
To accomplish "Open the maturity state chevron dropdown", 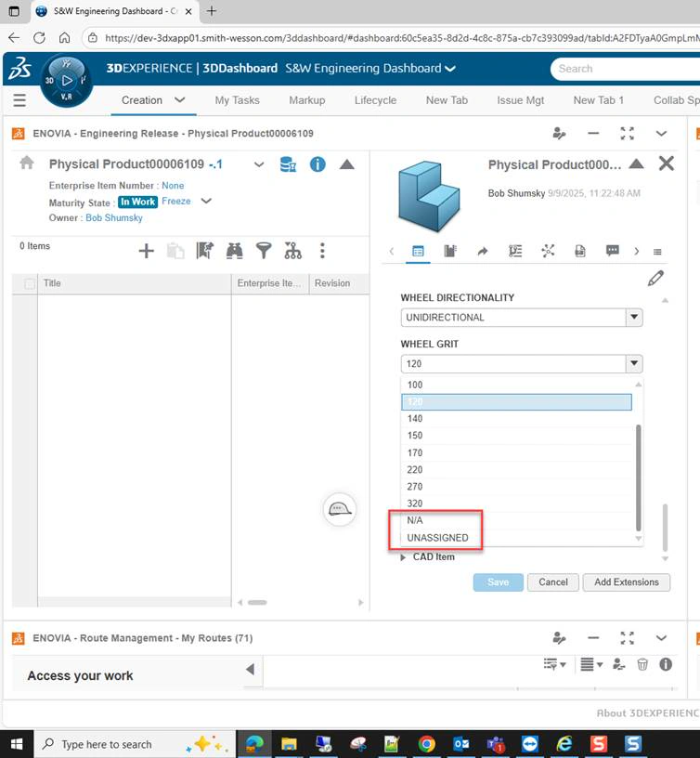I will tap(206, 201).
